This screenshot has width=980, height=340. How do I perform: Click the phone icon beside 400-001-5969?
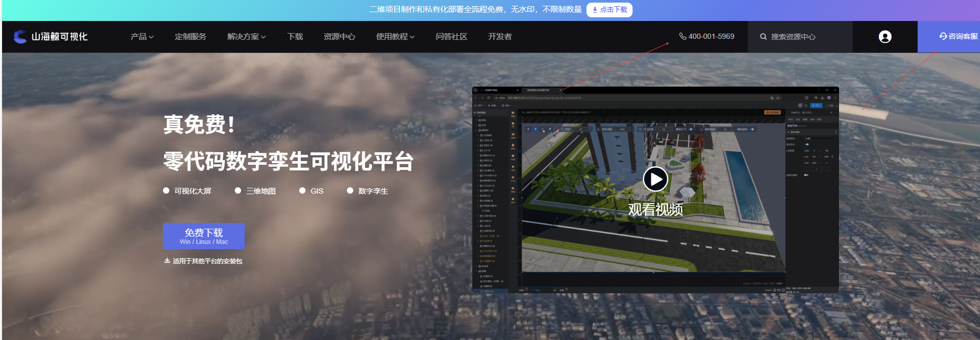tap(682, 36)
